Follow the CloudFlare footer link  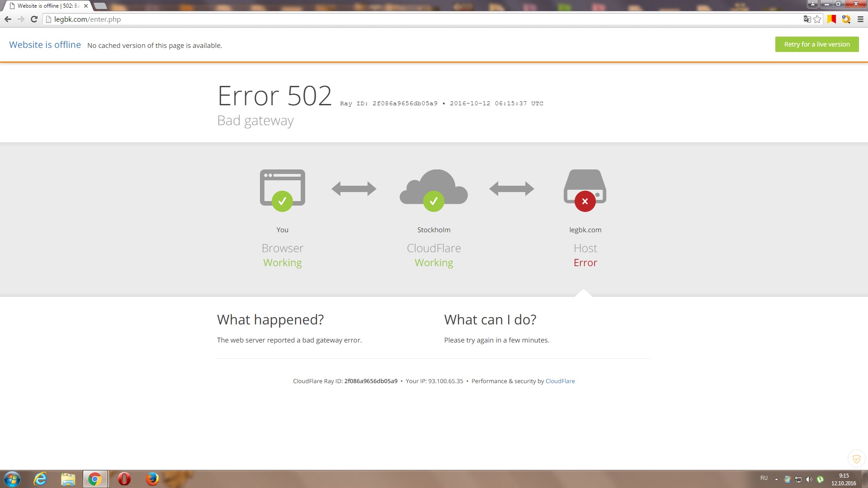click(560, 381)
